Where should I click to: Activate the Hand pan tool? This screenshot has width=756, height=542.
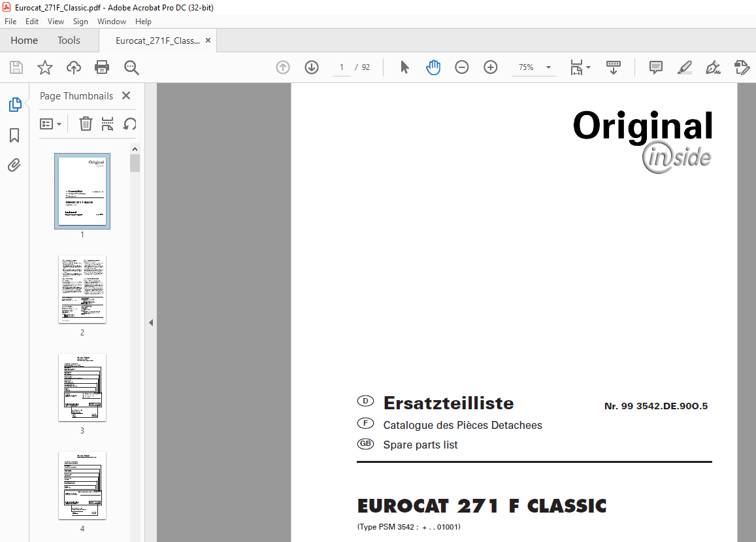point(433,67)
